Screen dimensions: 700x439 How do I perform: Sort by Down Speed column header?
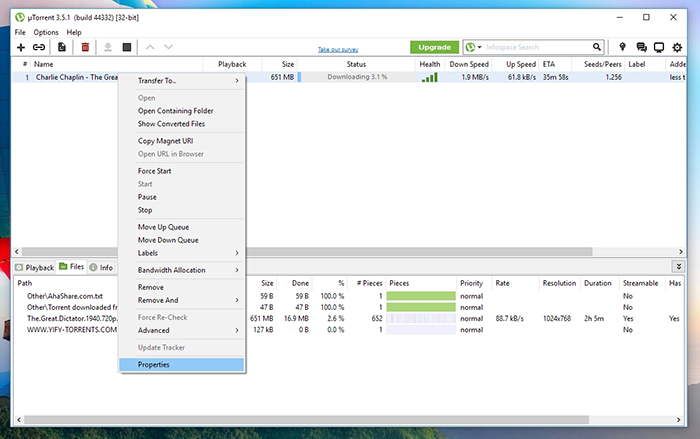click(x=468, y=64)
